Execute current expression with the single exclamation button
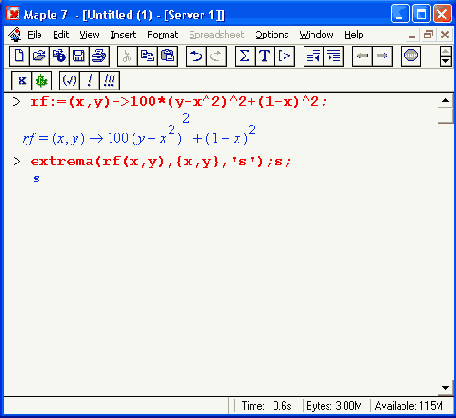The image size is (456, 418). tap(89, 81)
